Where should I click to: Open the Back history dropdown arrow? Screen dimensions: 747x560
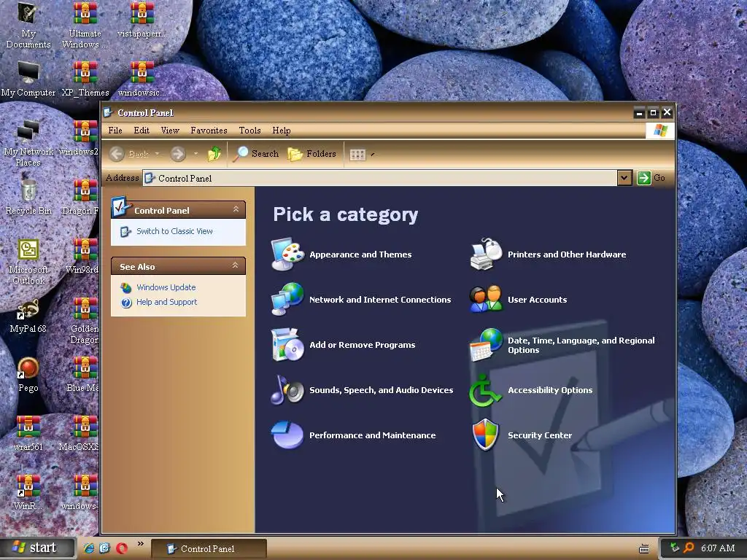click(158, 154)
